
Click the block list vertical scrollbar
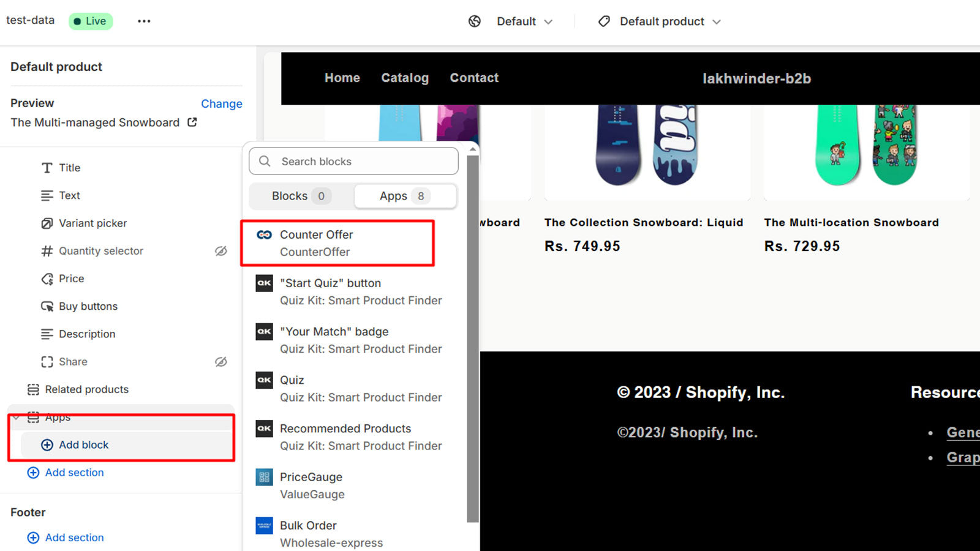click(x=472, y=337)
